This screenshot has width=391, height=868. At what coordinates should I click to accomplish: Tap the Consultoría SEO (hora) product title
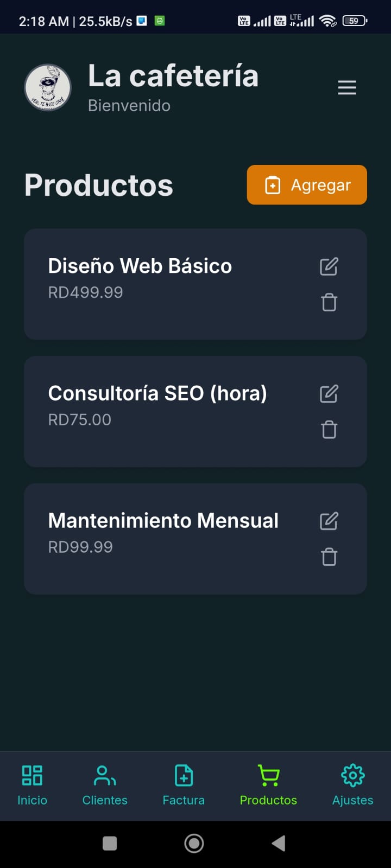click(157, 393)
